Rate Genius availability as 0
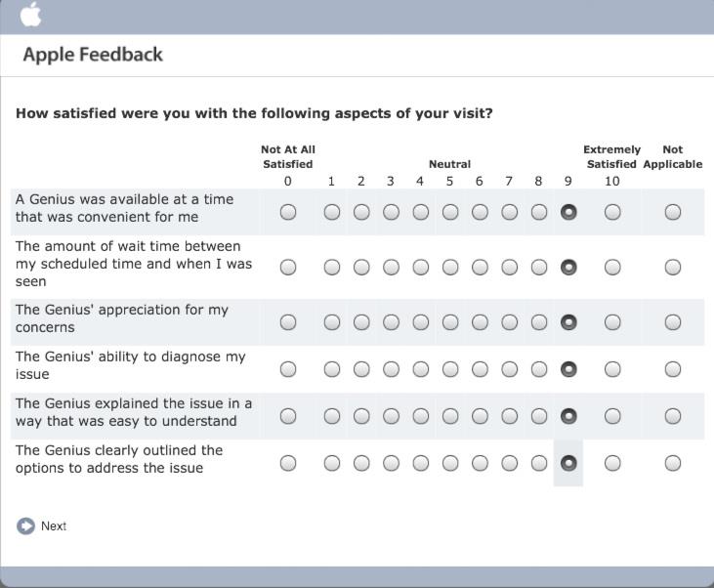The height and width of the screenshot is (588, 714). coord(288,212)
